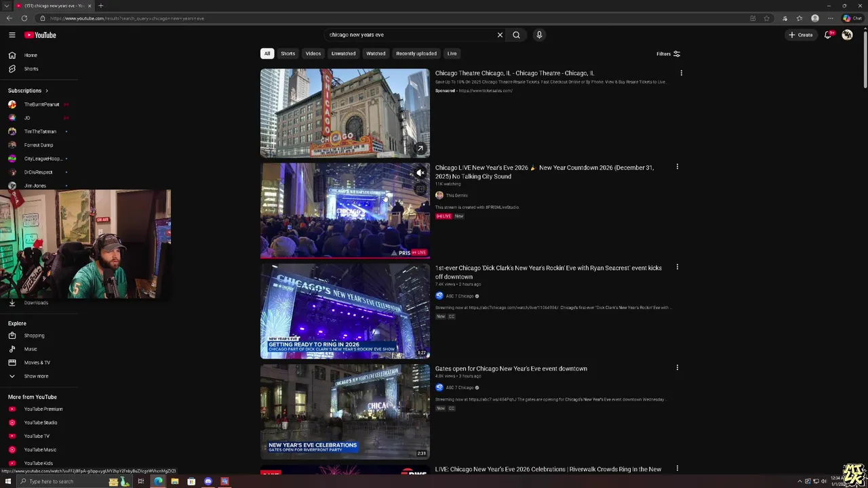Open YouTube Kids link
This screenshot has height=488, width=868.
pyautogui.click(x=39, y=463)
